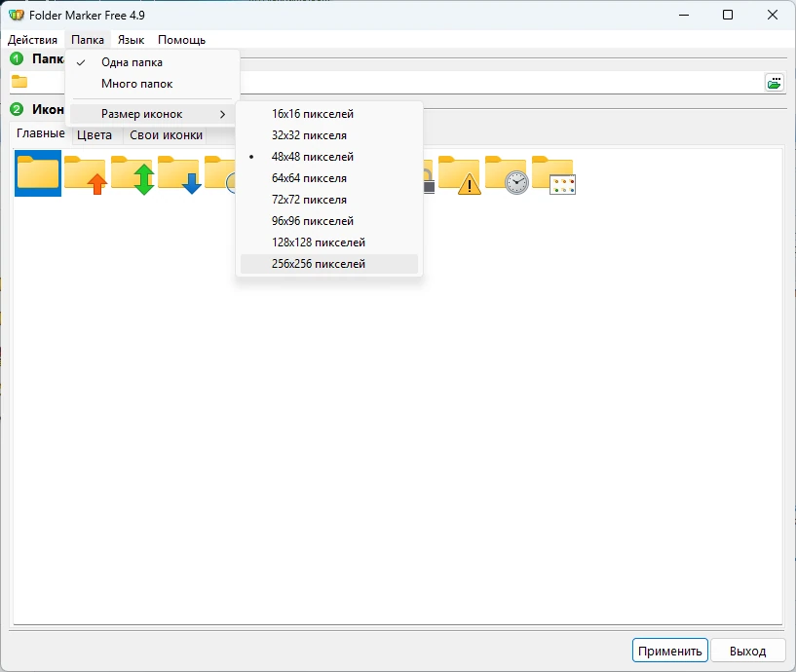Select the checked Одна папка mode

tap(152, 62)
